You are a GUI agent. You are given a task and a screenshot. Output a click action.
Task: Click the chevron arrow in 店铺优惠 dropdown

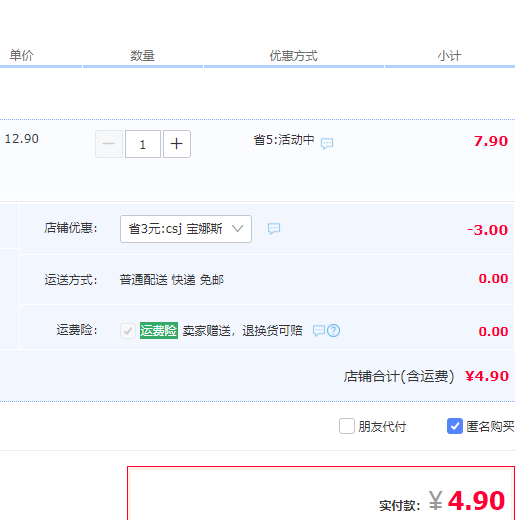(x=238, y=229)
